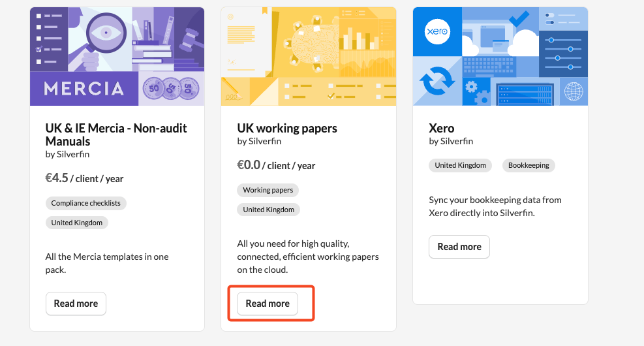The height and width of the screenshot is (346, 644).
Task: Click United Kingdom tag on Xero card
Action: tap(461, 165)
